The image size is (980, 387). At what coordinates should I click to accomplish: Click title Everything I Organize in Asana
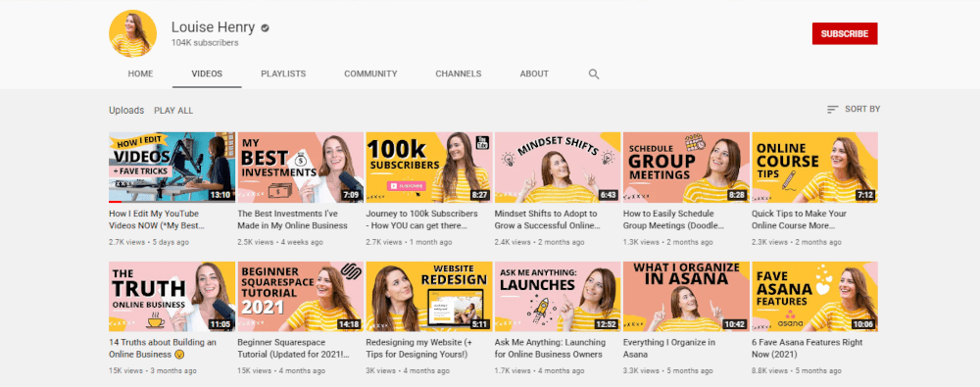[x=669, y=348]
